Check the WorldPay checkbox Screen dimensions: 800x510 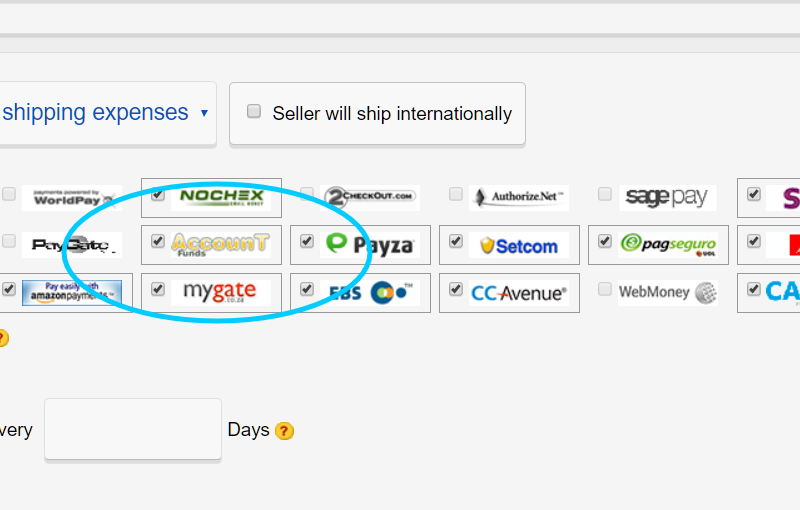coord(9,194)
